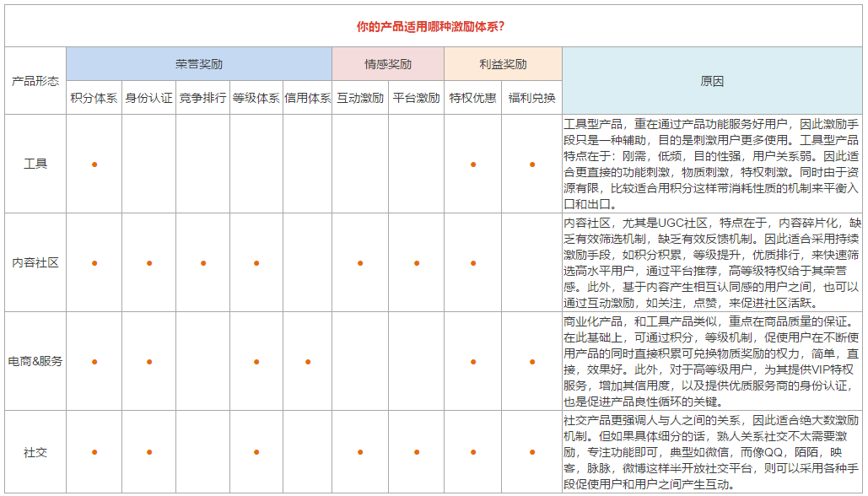Click the 工具 row 特权优惠 dot
The width and height of the screenshot is (868, 496).
[473, 164]
